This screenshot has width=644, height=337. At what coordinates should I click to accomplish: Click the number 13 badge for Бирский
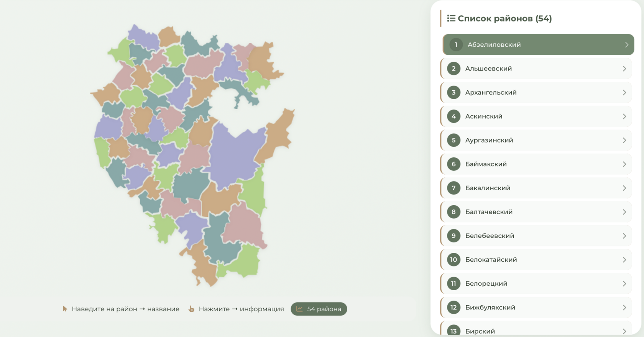[453, 331]
